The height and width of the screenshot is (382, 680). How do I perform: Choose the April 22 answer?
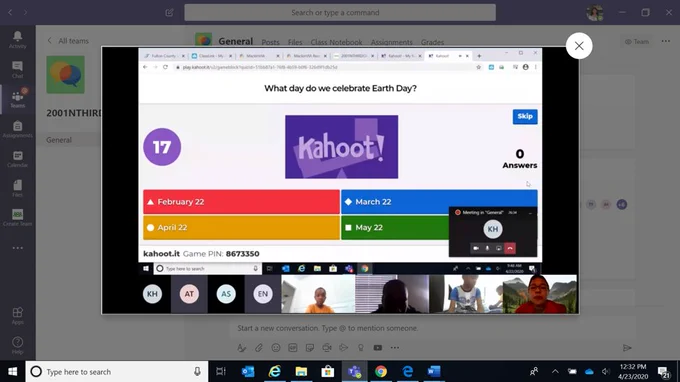(241, 228)
